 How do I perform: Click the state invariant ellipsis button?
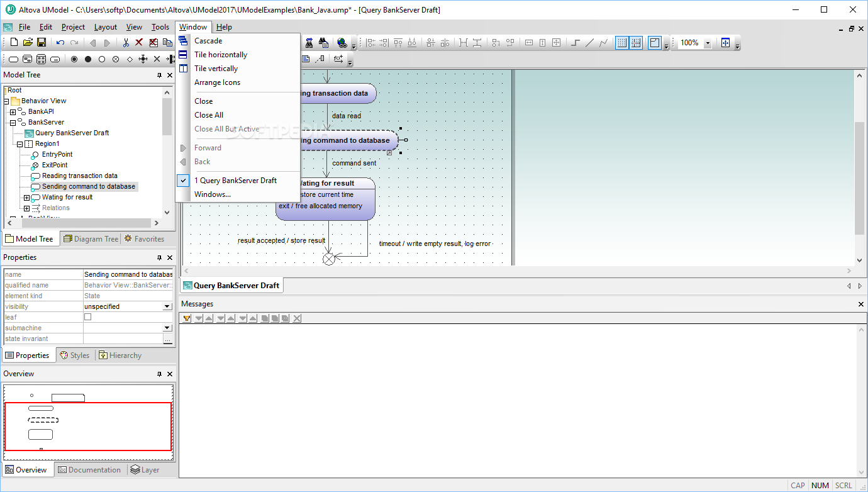(x=167, y=338)
